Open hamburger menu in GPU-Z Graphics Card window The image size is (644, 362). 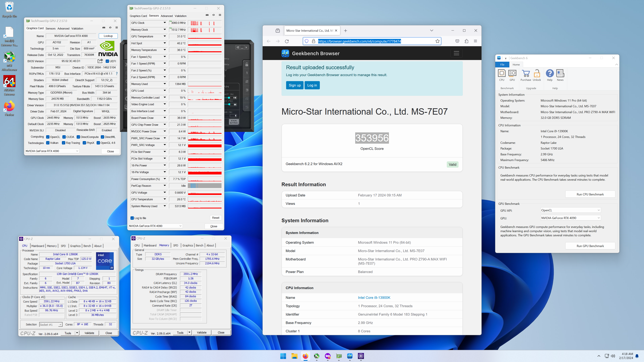117,28
